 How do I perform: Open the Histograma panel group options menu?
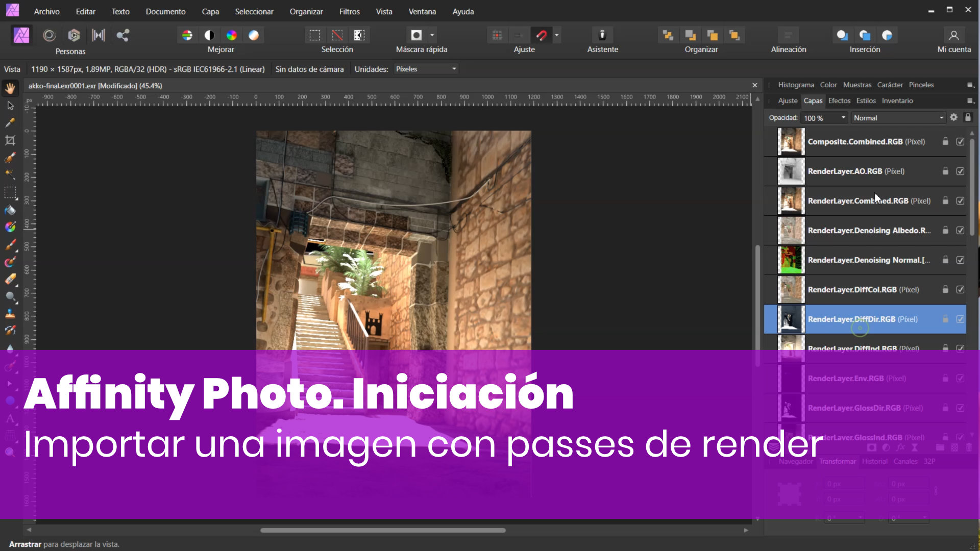pyautogui.click(x=970, y=85)
